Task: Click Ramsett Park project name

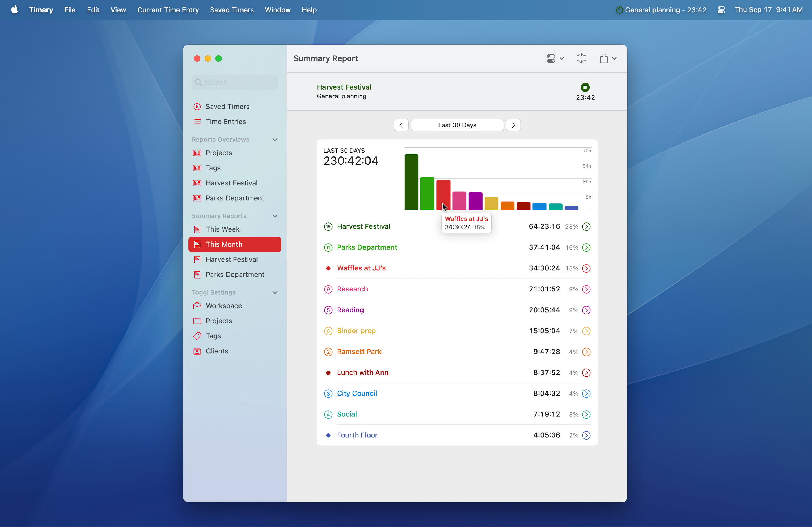Action: 359,352
